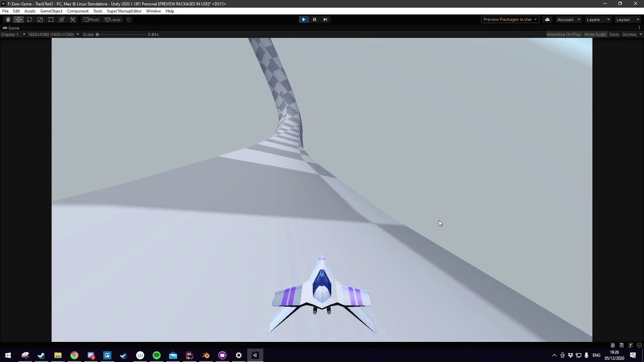Select the Move tool
The width and height of the screenshot is (644, 362).
18,19
